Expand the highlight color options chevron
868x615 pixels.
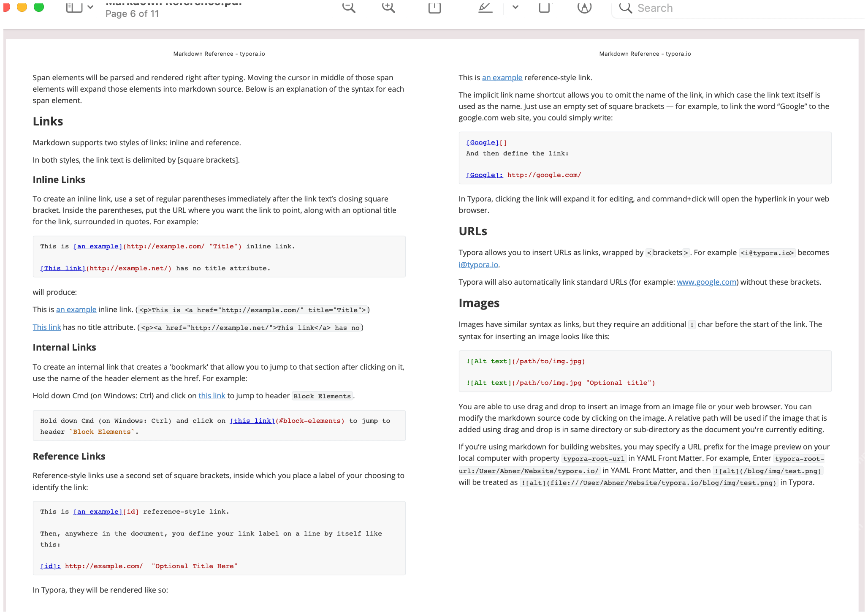[515, 7]
